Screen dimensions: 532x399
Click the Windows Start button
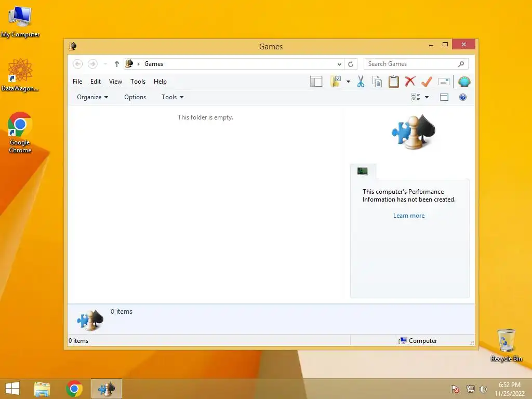pos(12,389)
